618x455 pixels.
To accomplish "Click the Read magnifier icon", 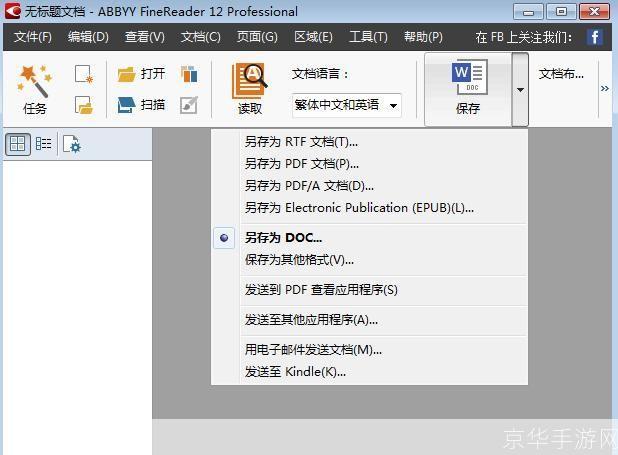I will (250, 81).
